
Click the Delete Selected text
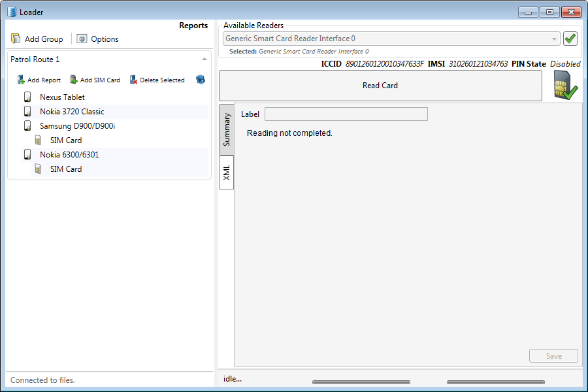coord(162,80)
